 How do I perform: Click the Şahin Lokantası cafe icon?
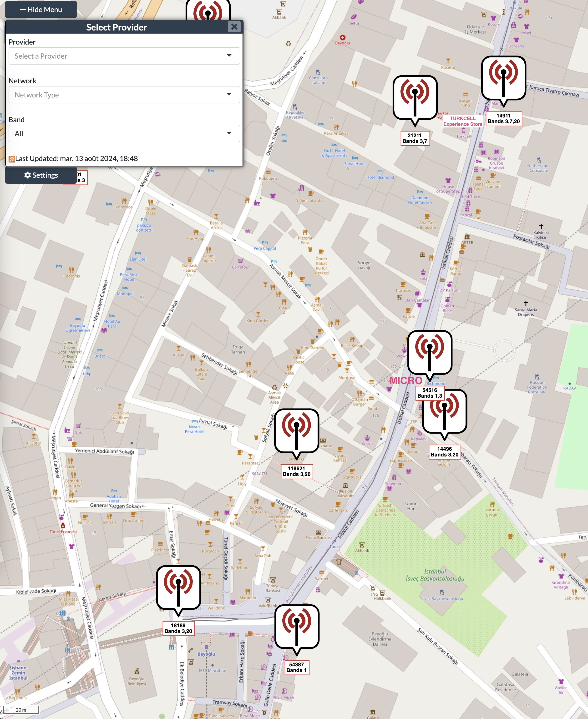[x=311, y=193]
